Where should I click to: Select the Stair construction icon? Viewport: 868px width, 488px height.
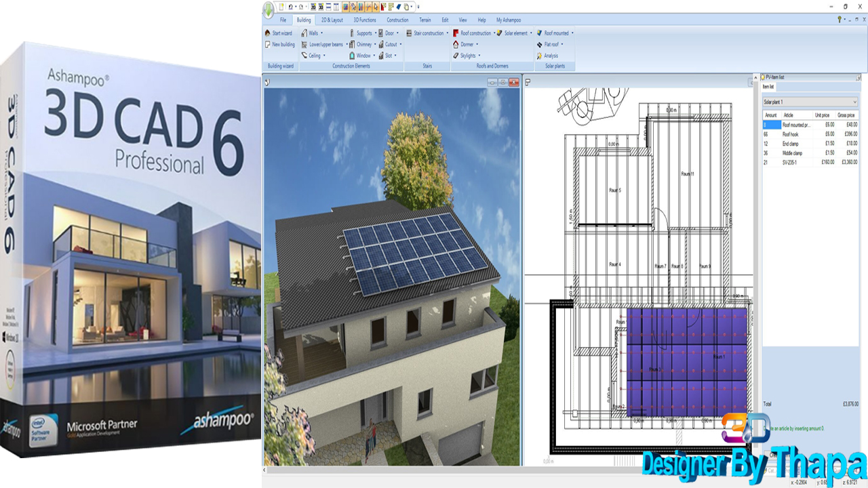coord(409,33)
